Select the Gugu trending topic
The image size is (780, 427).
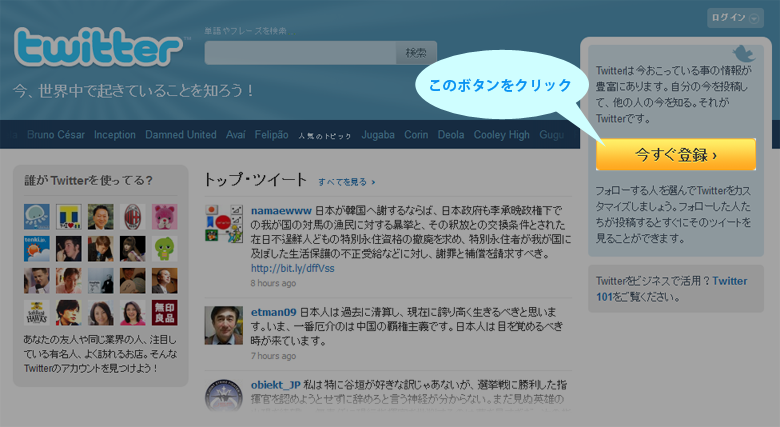pyautogui.click(x=552, y=135)
